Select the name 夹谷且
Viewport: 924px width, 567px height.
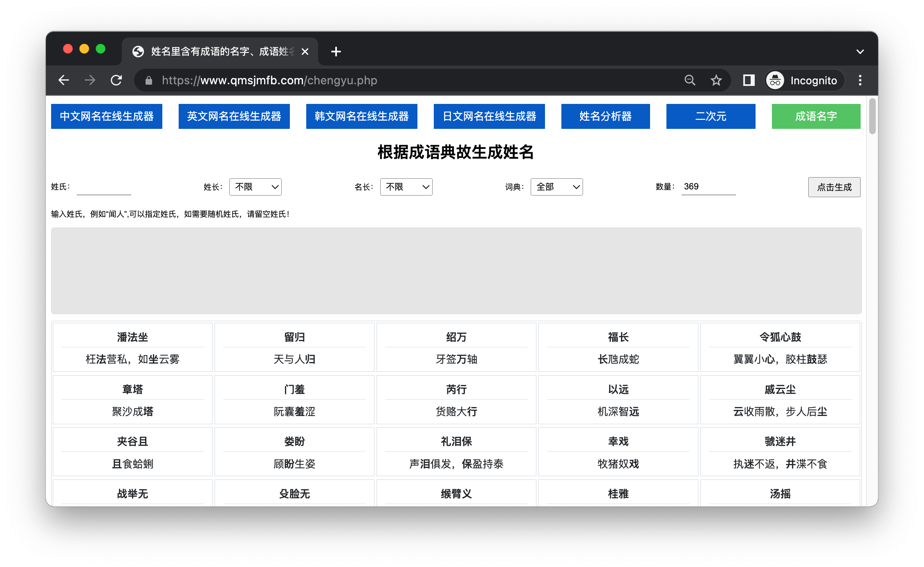pos(132,441)
